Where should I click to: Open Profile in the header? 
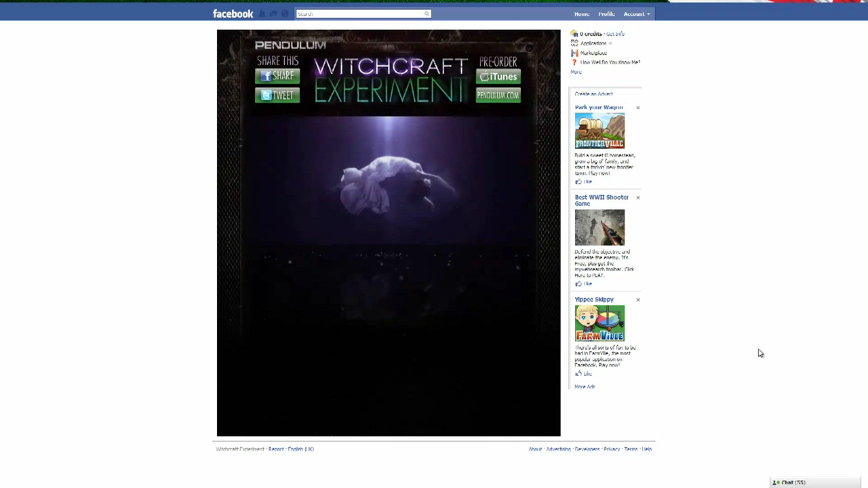[x=606, y=14]
